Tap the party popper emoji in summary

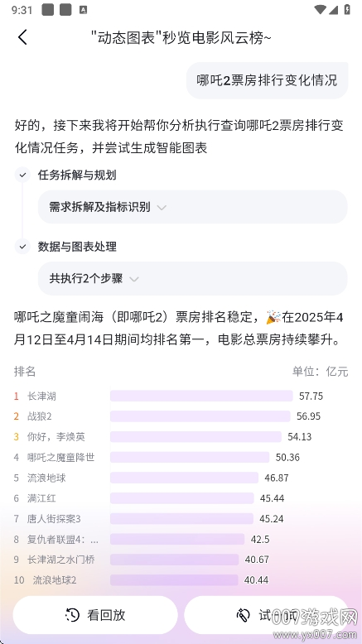273,317
